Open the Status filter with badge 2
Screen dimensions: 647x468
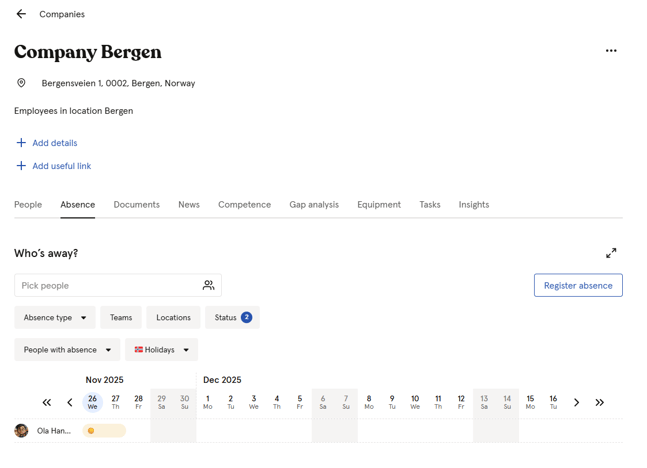click(232, 317)
